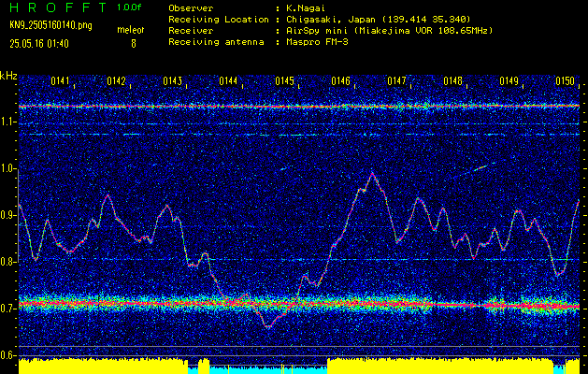Click the 0146 time marker
The width and height of the screenshot is (588, 374).
pyautogui.click(x=340, y=80)
